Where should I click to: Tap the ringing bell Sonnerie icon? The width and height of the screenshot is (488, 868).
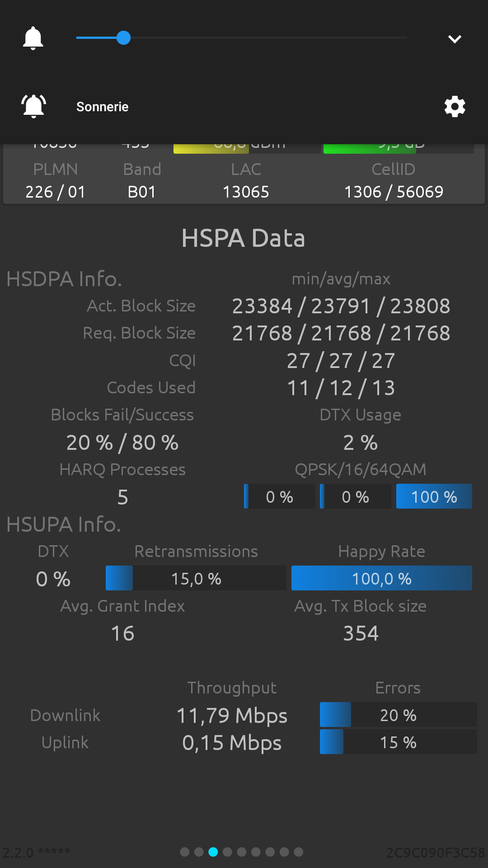[34, 106]
